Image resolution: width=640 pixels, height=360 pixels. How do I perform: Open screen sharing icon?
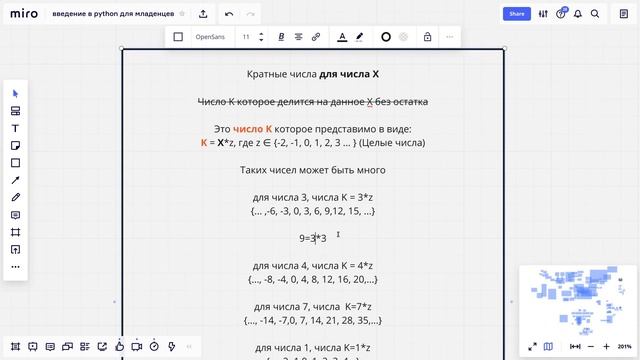[102, 347]
